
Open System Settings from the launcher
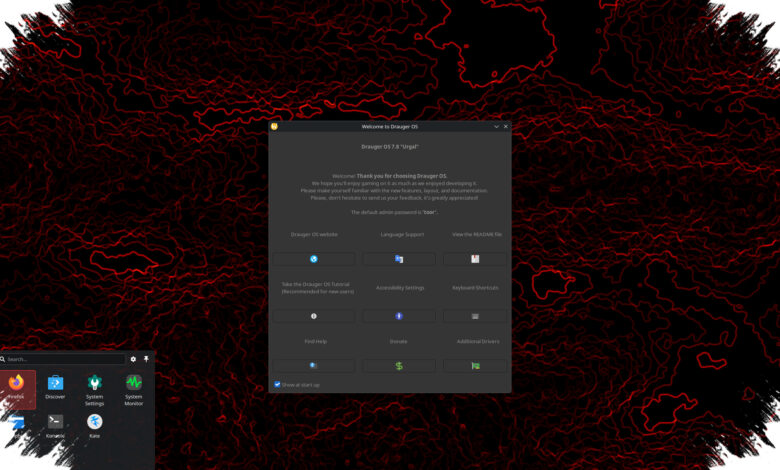(x=95, y=390)
